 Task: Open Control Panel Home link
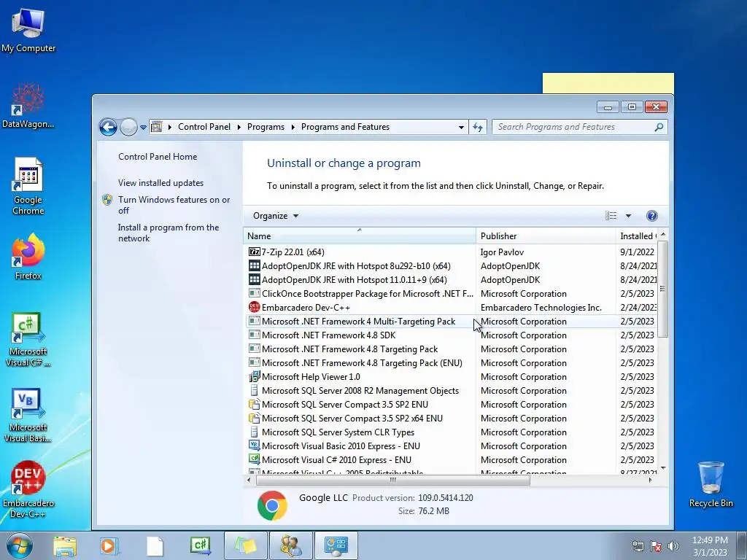click(x=158, y=157)
